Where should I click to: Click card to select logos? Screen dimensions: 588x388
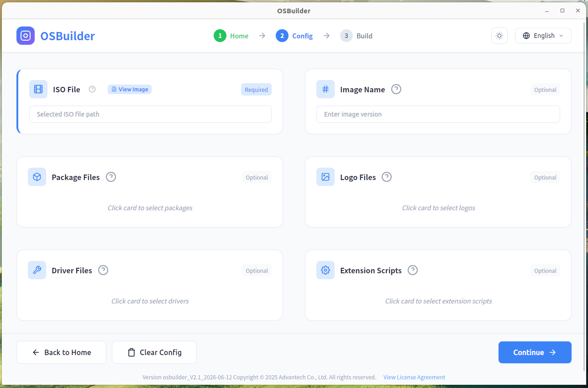[439, 208]
